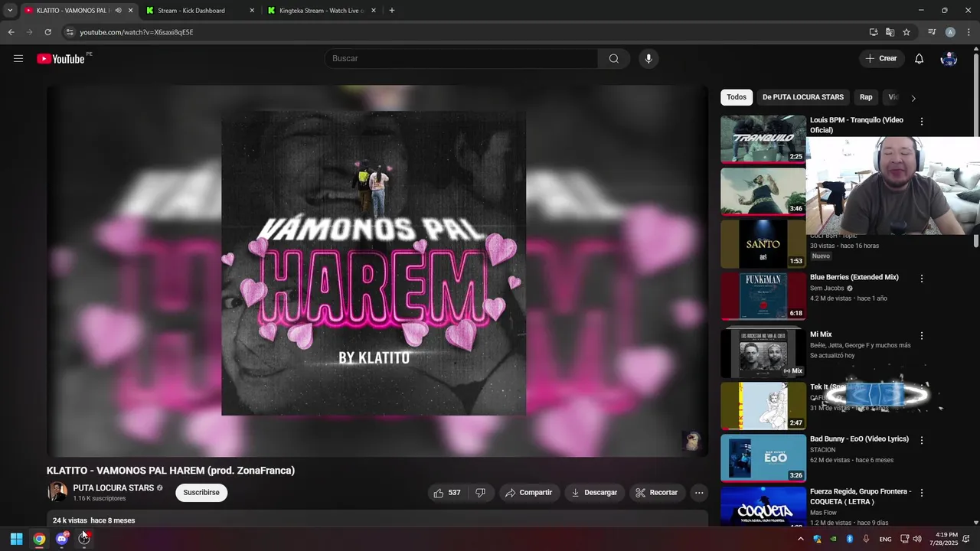Open the YouTube hamburger guide menu
This screenshot has width=980, height=551.
(x=18, y=58)
